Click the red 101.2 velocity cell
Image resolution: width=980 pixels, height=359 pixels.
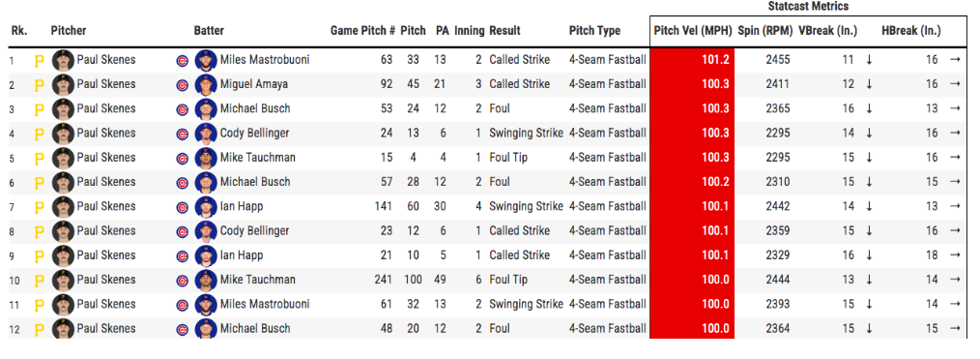(x=692, y=60)
